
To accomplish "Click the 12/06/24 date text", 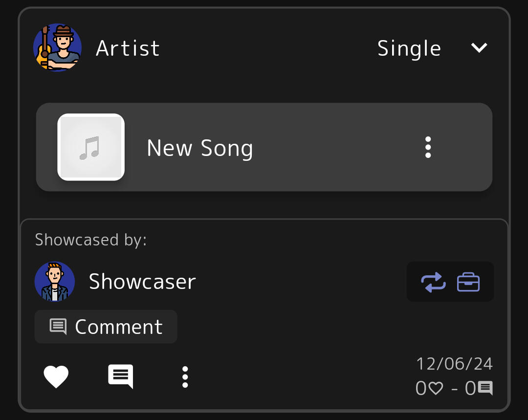I will click(454, 364).
